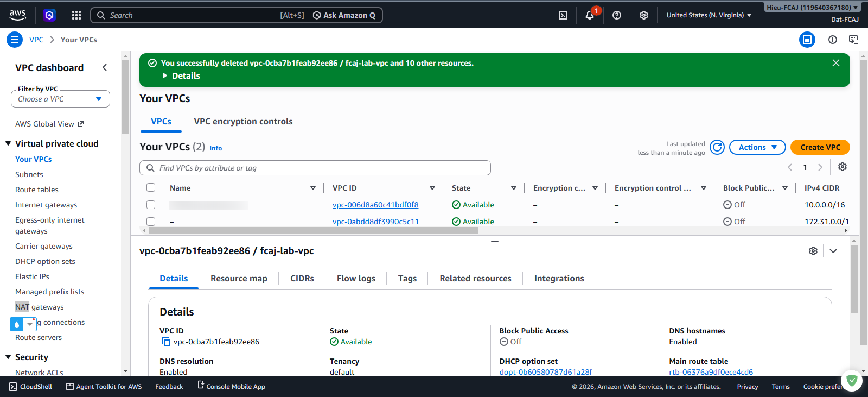Open the Flow logs tab
The image size is (868, 397).
[356, 279]
